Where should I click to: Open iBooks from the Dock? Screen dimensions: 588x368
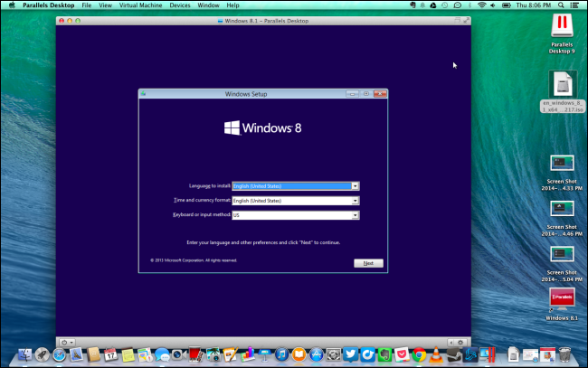click(x=299, y=354)
